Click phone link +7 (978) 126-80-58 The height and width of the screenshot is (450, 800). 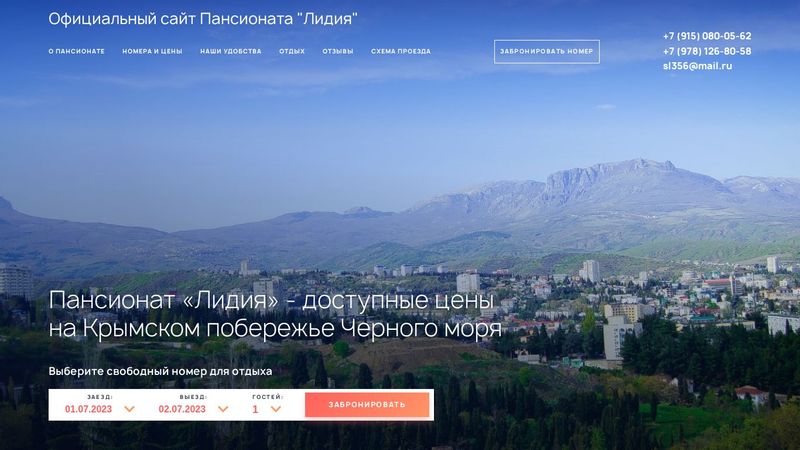pos(707,51)
